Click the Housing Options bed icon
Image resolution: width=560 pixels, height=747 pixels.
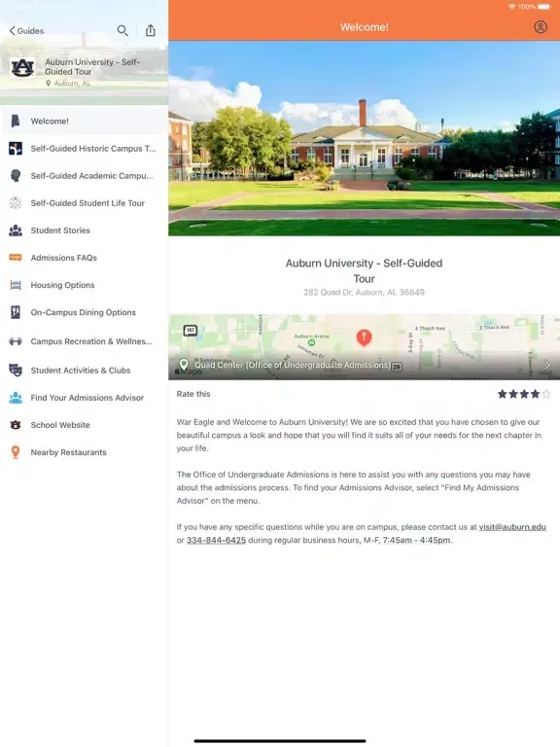coord(16,285)
